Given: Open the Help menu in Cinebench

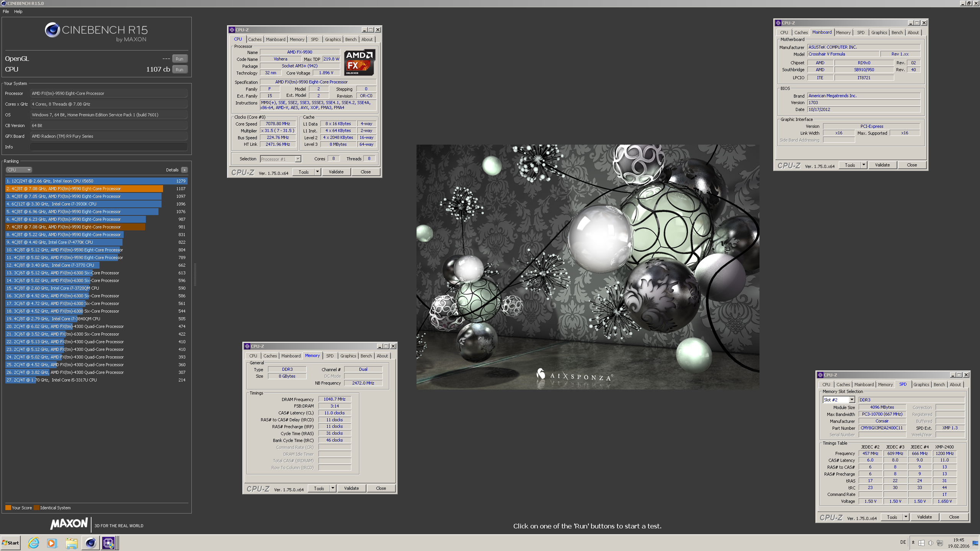Looking at the screenshot, I should pos(18,11).
